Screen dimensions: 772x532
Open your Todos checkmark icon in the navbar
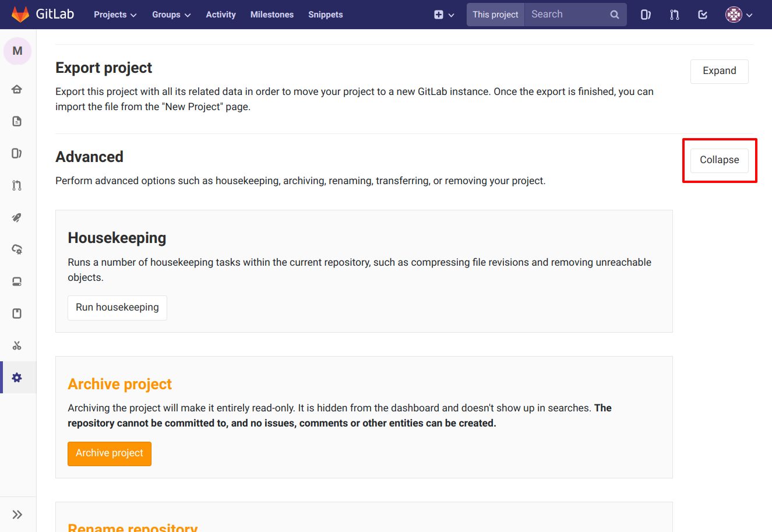[x=702, y=15]
